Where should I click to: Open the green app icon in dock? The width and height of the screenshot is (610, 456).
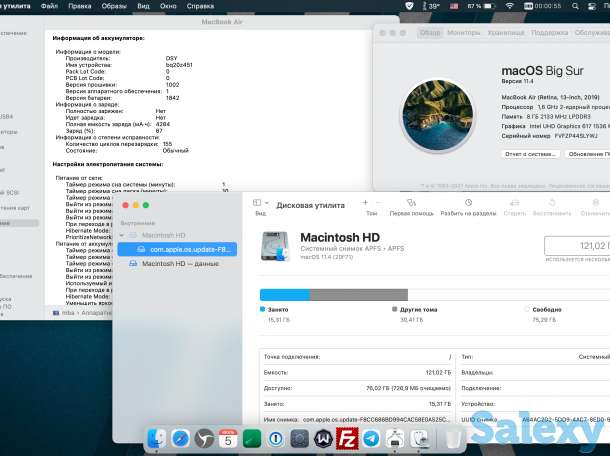tap(252, 439)
